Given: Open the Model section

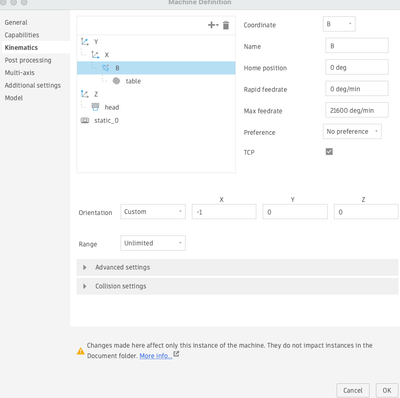Looking at the screenshot, I should tap(14, 98).
